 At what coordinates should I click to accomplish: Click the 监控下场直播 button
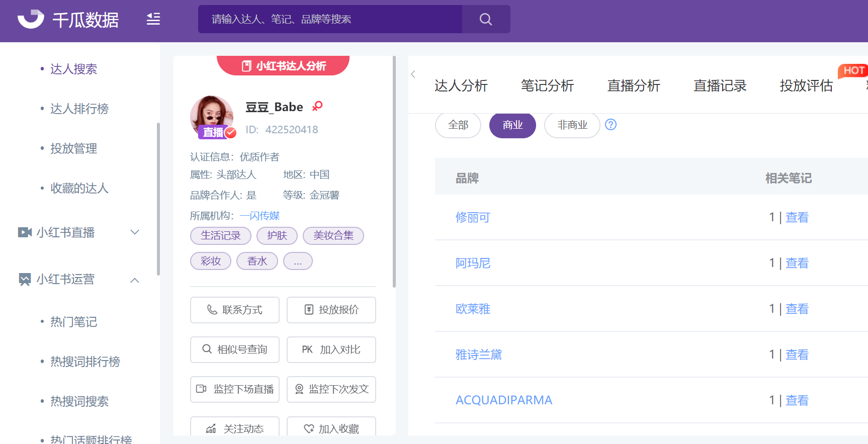235,389
